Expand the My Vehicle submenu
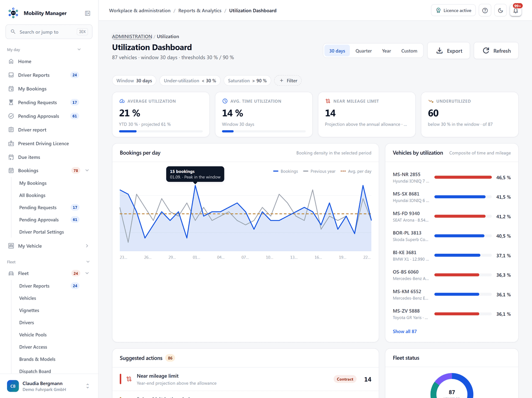The width and height of the screenshot is (532, 398). (x=87, y=246)
